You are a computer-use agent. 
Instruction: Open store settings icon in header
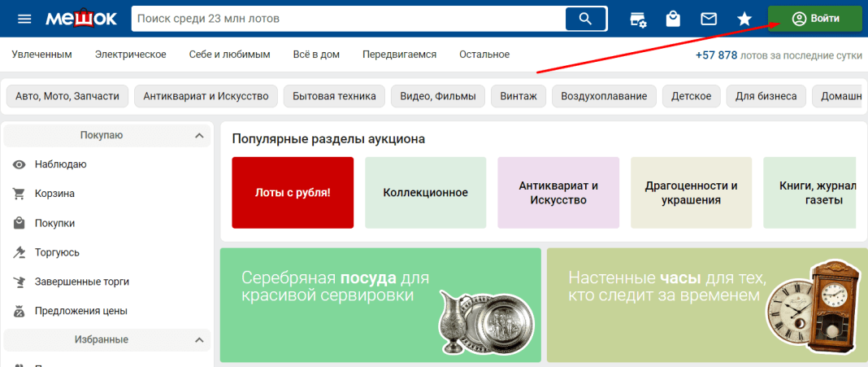tap(638, 19)
